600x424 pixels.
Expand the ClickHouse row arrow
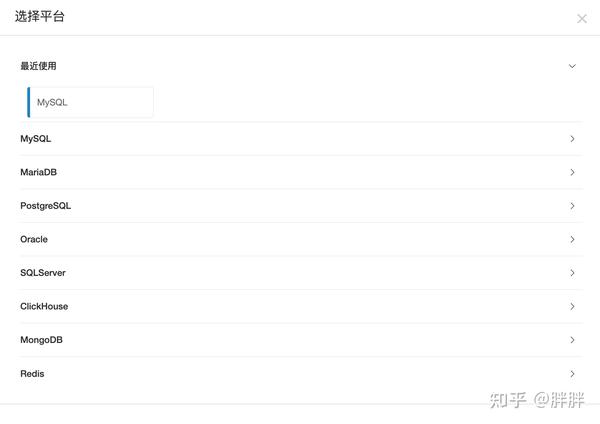point(572,306)
